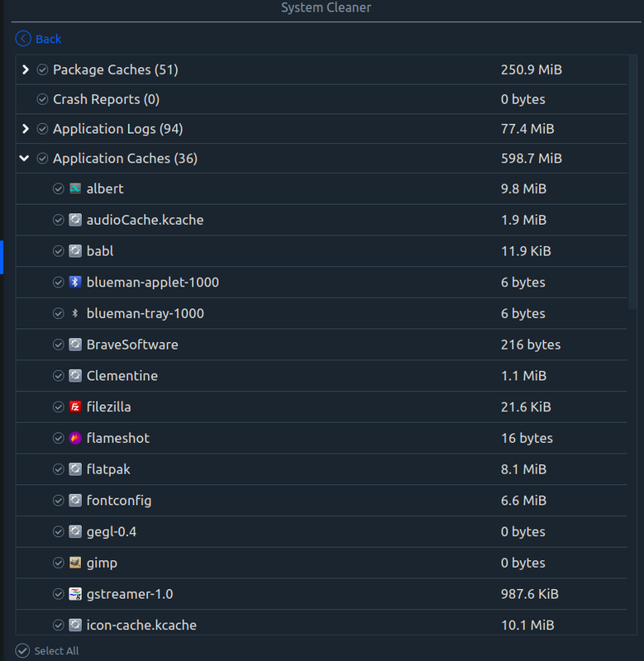Screen dimensions: 644x661
Task: Uncheck the albert cache entry
Action: click(58, 189)
